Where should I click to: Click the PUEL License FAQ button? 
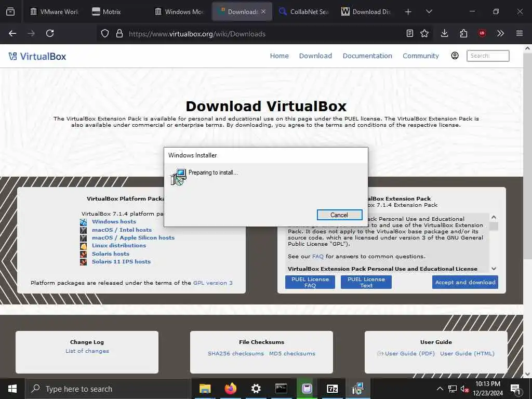(x=310, y=282)
